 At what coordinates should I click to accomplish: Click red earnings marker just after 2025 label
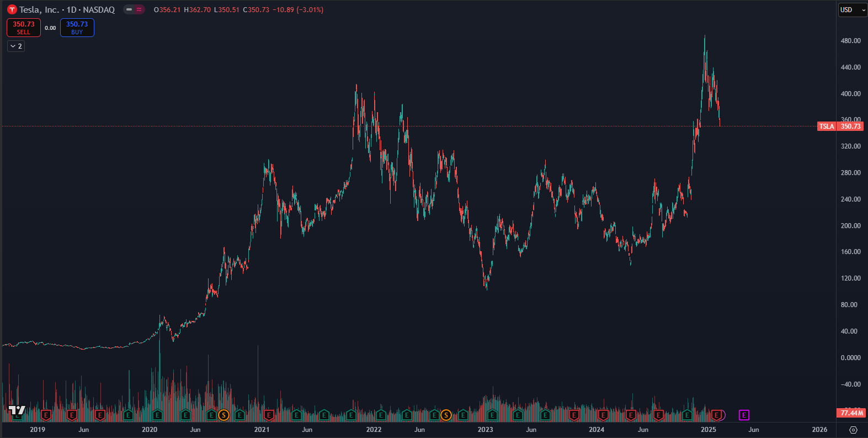(x=716, y=415)
